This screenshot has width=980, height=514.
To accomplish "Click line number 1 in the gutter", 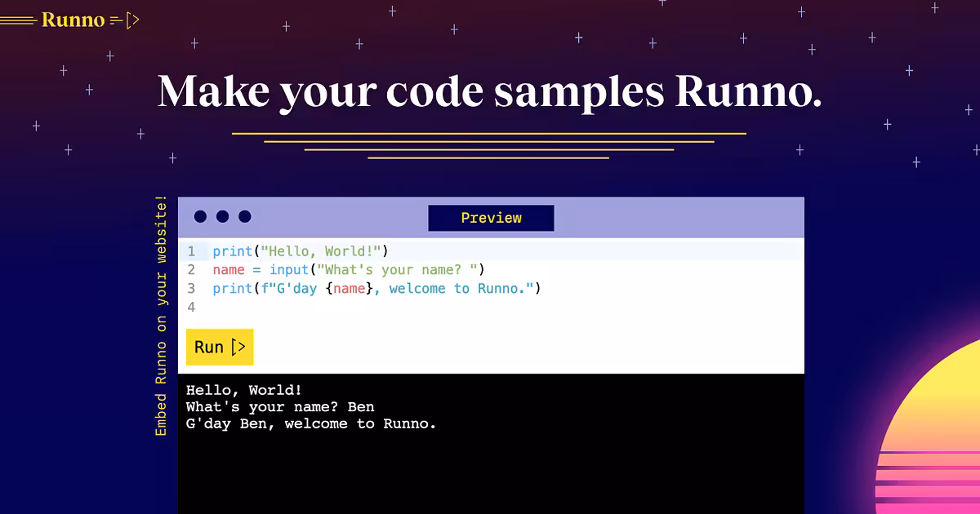I will pos(191,251).
